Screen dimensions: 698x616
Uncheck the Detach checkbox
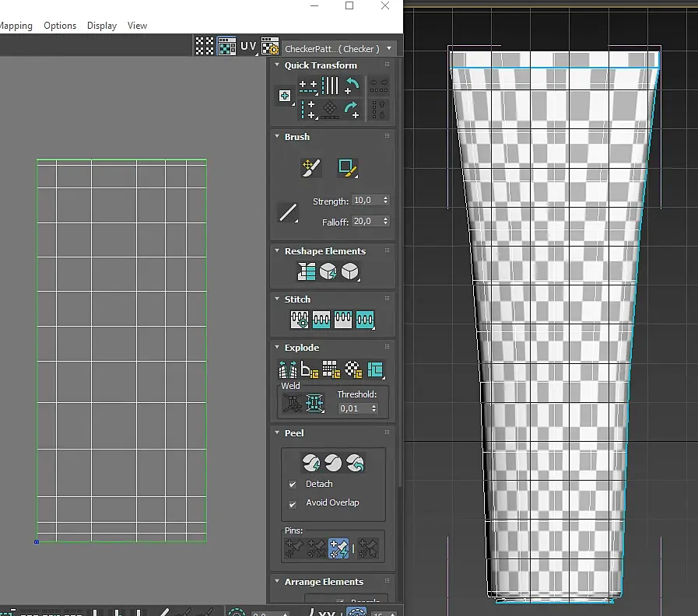pos(293,485)
